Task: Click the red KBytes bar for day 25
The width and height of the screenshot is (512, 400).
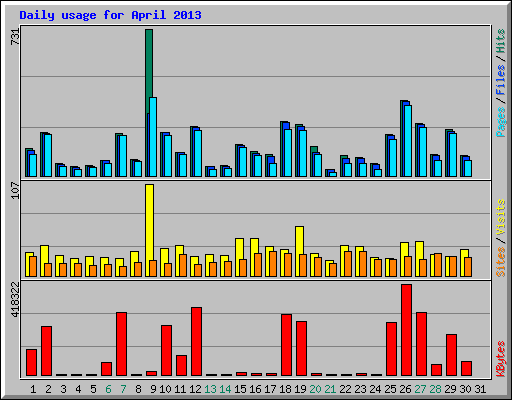Action: pos(391,349)
